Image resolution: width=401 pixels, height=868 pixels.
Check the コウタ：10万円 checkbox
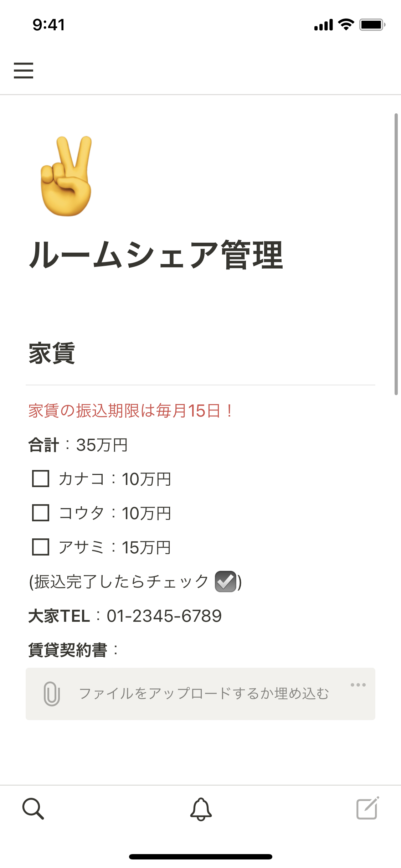41,513
